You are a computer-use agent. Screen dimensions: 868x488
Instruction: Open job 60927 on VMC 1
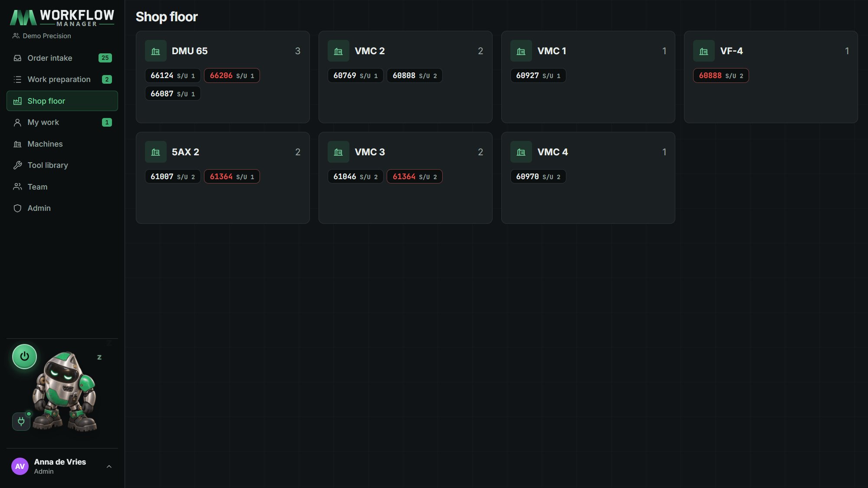tap(538, 75)
